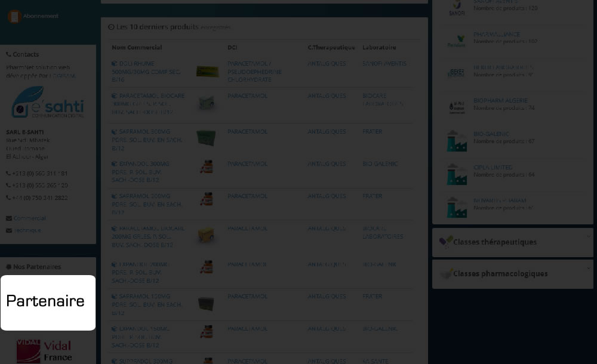Open the CIPLA LIMITED laboratory link
Viewport: 597px width, 364px height.
coord(493,167)
